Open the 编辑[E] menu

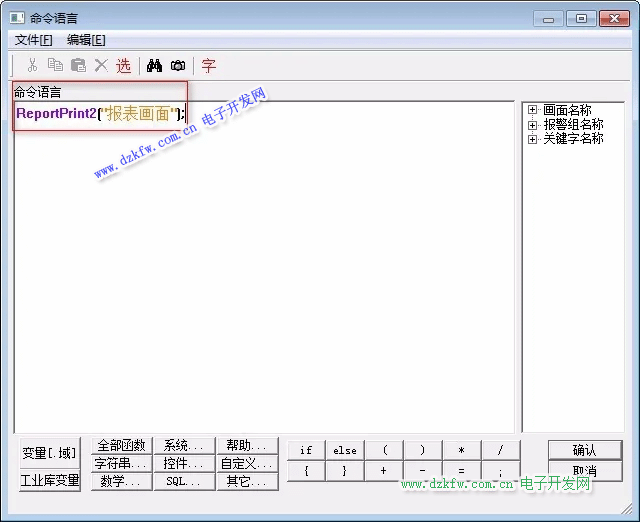pos(86,40)
